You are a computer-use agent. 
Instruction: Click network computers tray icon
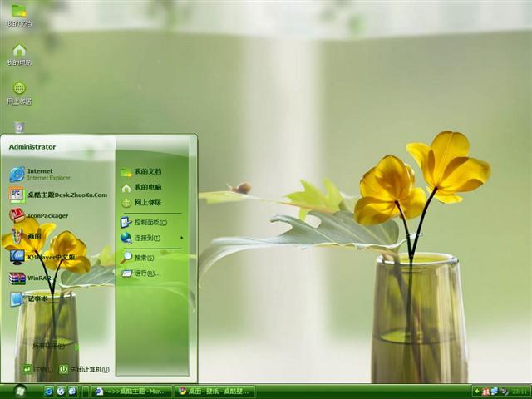pyautogui.click(x=495, y=392)
